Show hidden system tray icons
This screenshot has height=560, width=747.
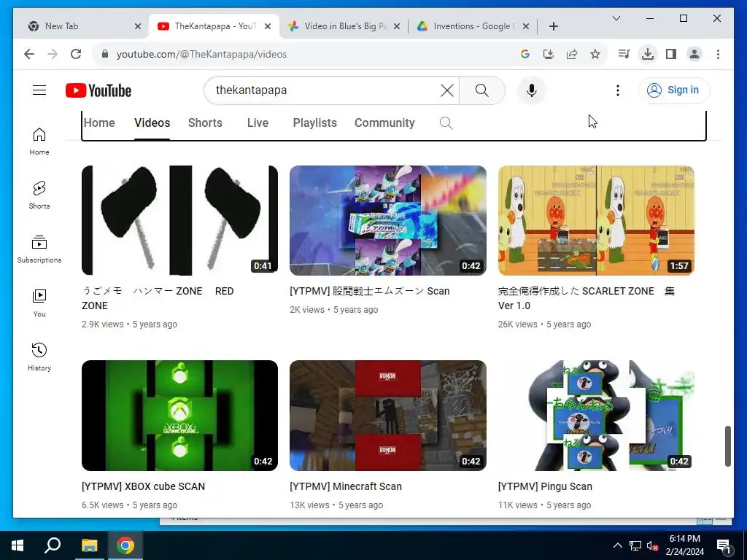(617, 545)
